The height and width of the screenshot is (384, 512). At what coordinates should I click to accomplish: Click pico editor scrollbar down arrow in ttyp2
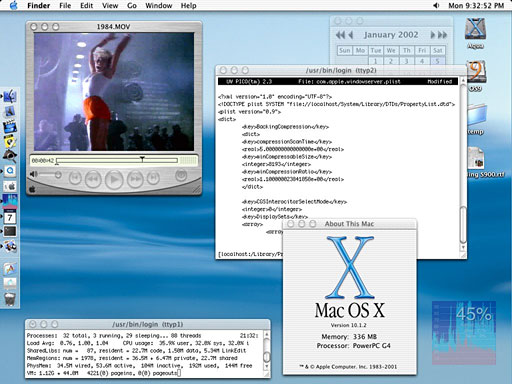pos(463,248)
